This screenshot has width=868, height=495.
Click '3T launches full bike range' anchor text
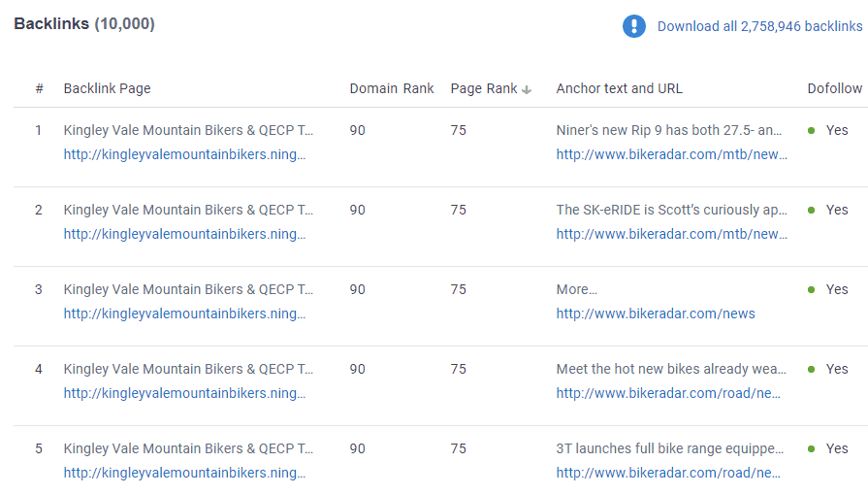coord(669,448)
